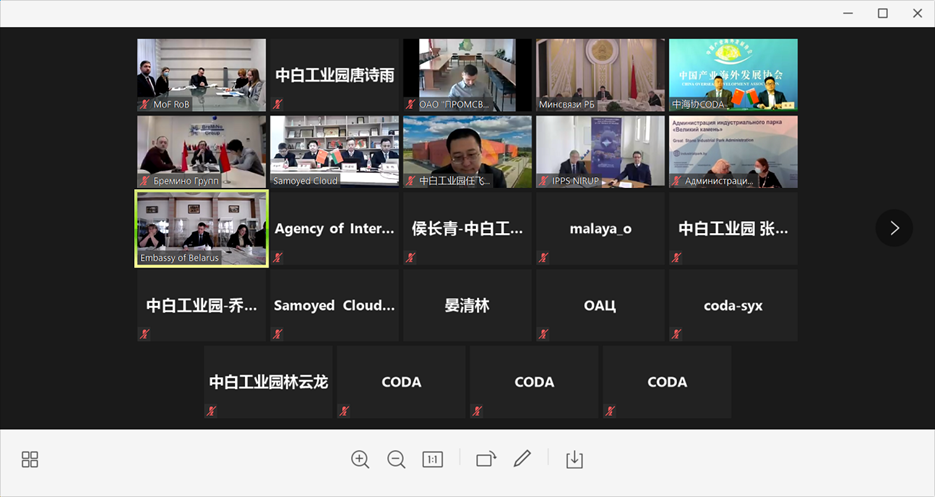Open the Бремино Групп video tile
The image size is (935, 497).
click(x=201, y=150)
